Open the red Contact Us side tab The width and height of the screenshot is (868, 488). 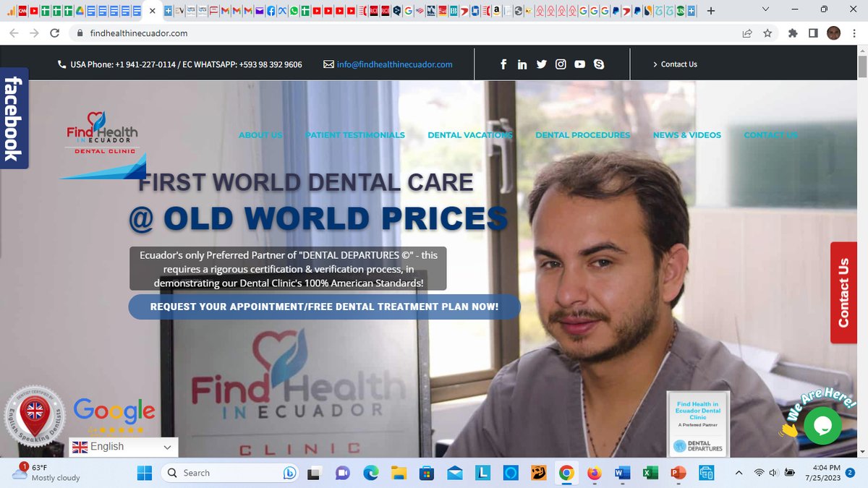click(x=843, y=293)
